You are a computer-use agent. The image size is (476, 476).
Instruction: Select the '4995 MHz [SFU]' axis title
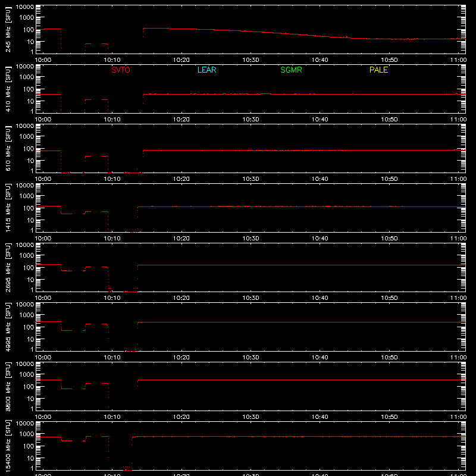tap(8, 327)
